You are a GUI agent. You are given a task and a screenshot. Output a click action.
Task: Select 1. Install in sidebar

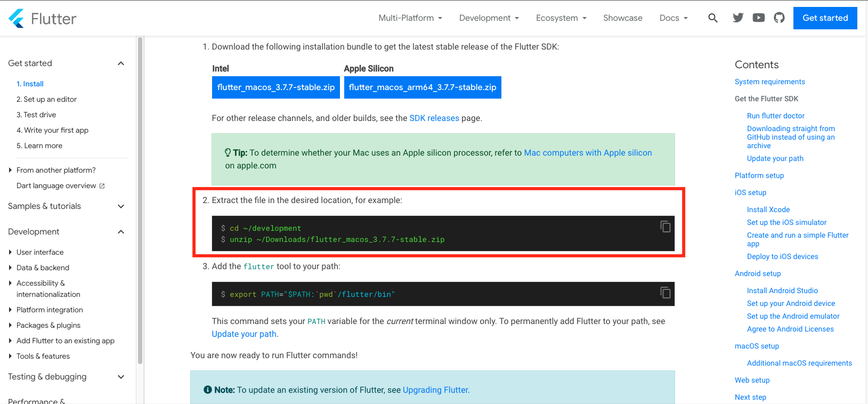[30, 84]
